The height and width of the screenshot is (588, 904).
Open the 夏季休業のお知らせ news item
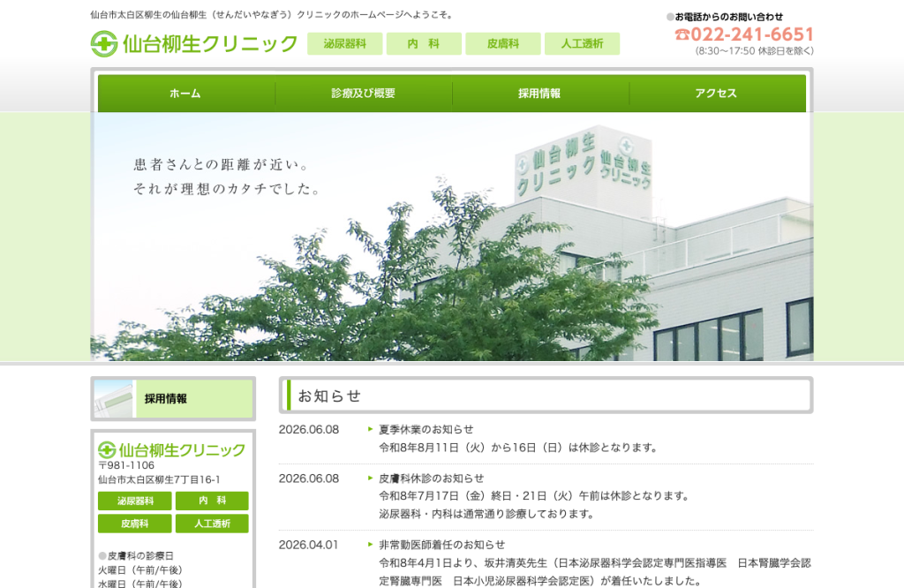(426, 429)
